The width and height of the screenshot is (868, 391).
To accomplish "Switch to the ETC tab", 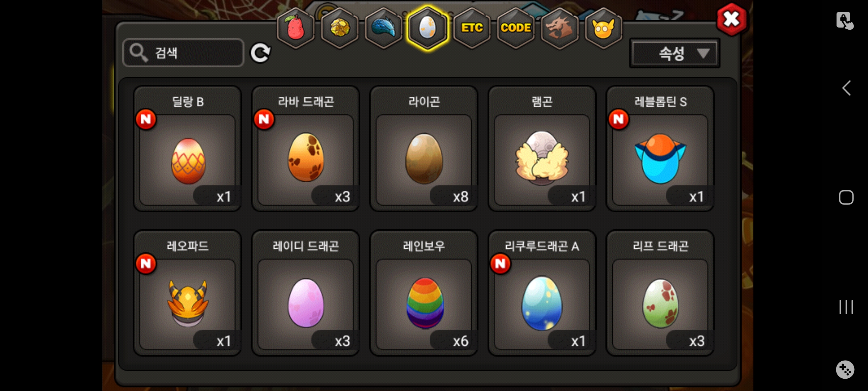I will [x=472, y=28].
